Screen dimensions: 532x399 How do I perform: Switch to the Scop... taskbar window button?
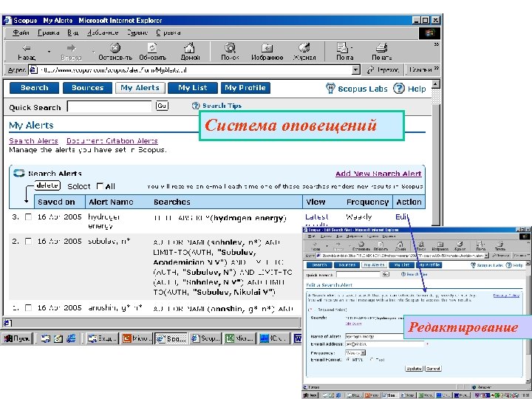coord(205,338)
